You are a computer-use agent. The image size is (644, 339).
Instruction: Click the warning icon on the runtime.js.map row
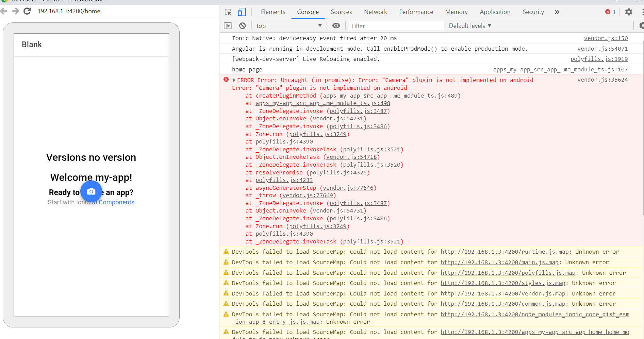tap(226, 252)
